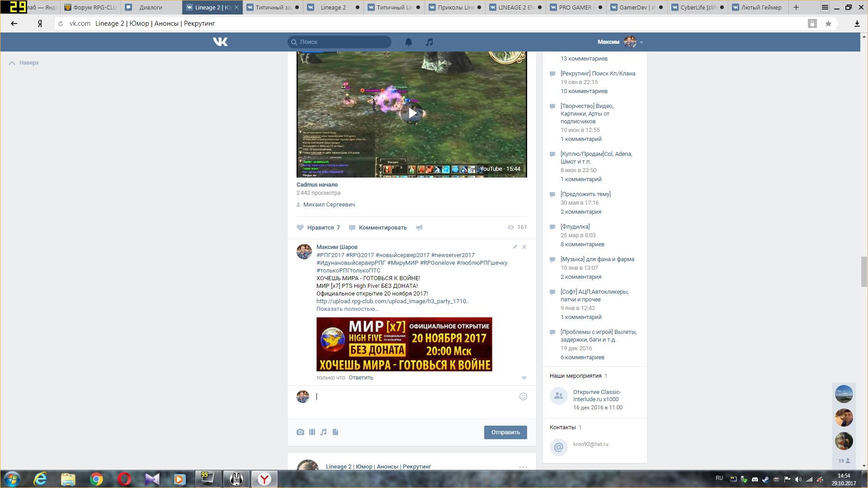Attach a photo with the camera icon
868x488 pixels.
[300, 432]
